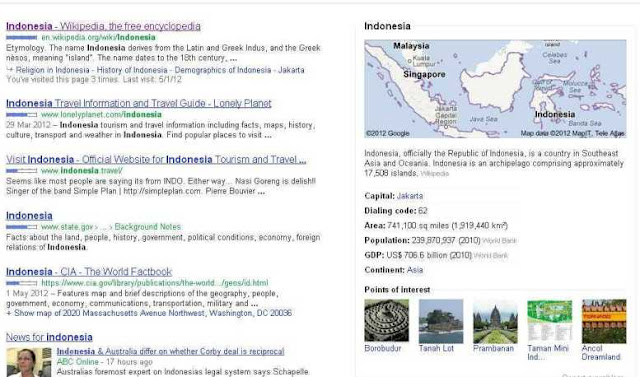The image size is (640, 377).
Task: Click the rating bar under the Visit Indonesia result
Action: (22, 171)
